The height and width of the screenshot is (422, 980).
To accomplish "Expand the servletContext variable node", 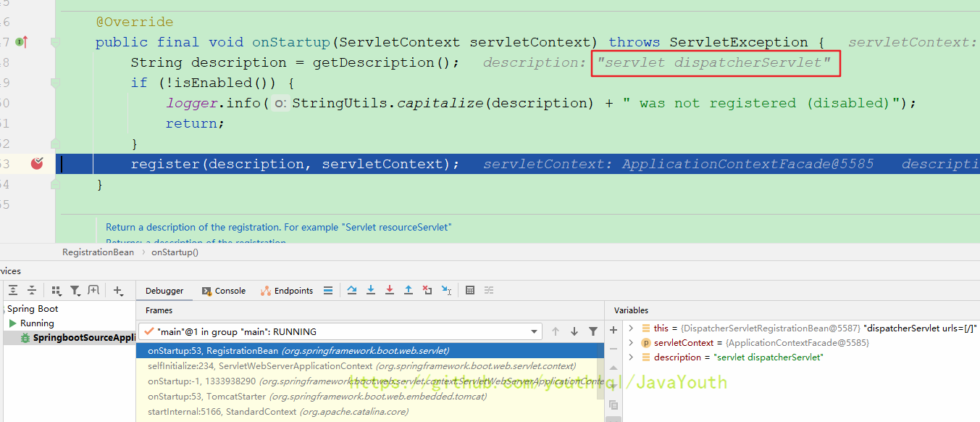I will [631, 343].
